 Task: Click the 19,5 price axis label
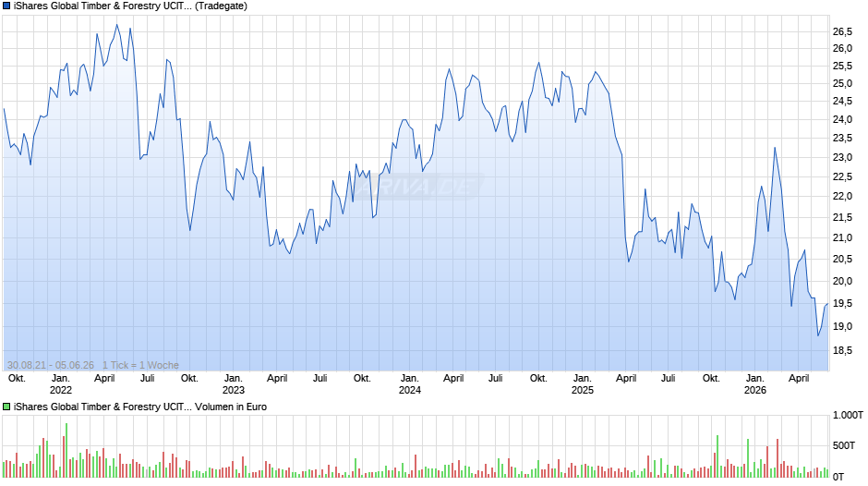(842, 304)
